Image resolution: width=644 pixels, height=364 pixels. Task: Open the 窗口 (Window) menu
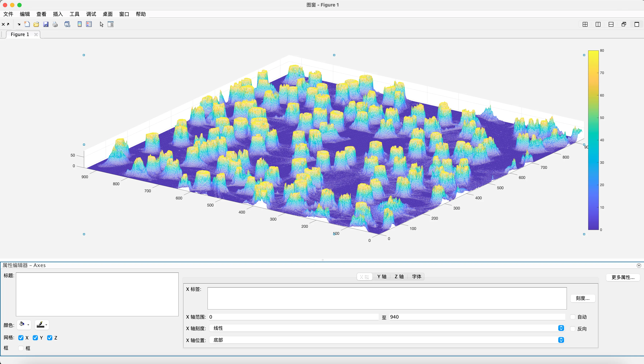(124, 14)
